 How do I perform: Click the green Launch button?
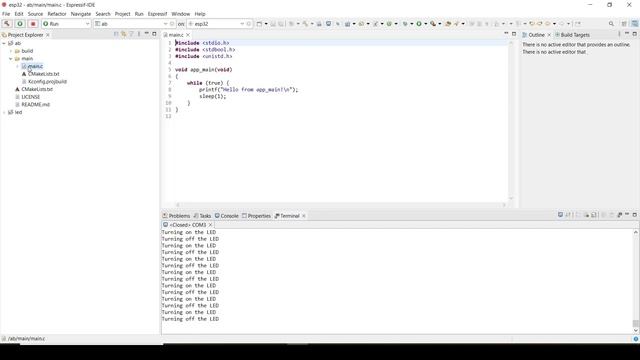click(20, 24)
